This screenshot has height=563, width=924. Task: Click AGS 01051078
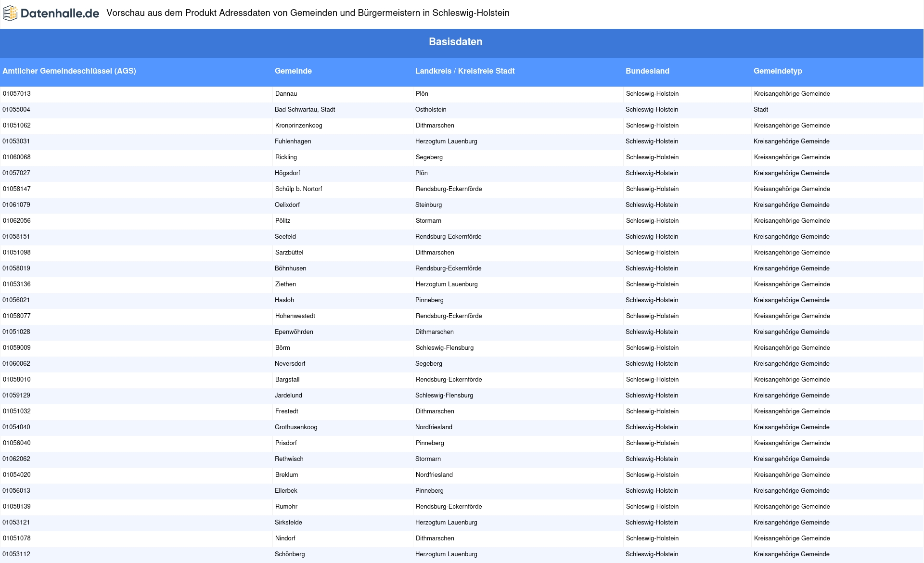pos(17,538)
